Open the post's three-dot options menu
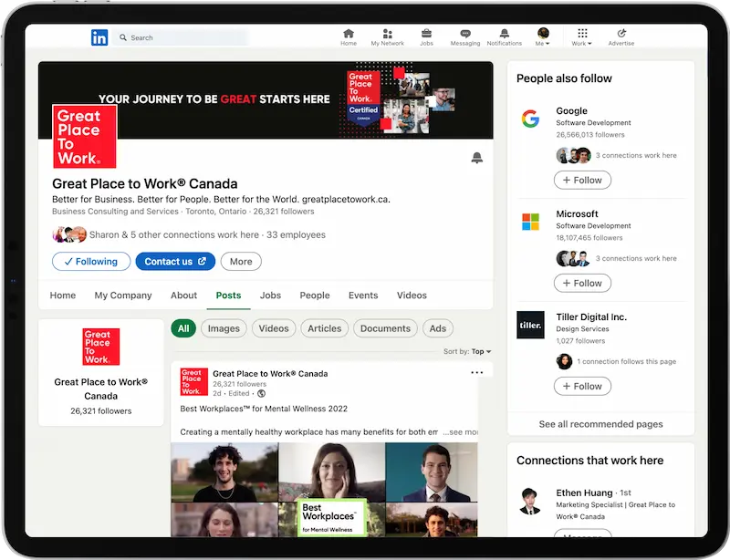The image size is (730, 560). pos(476,372)
